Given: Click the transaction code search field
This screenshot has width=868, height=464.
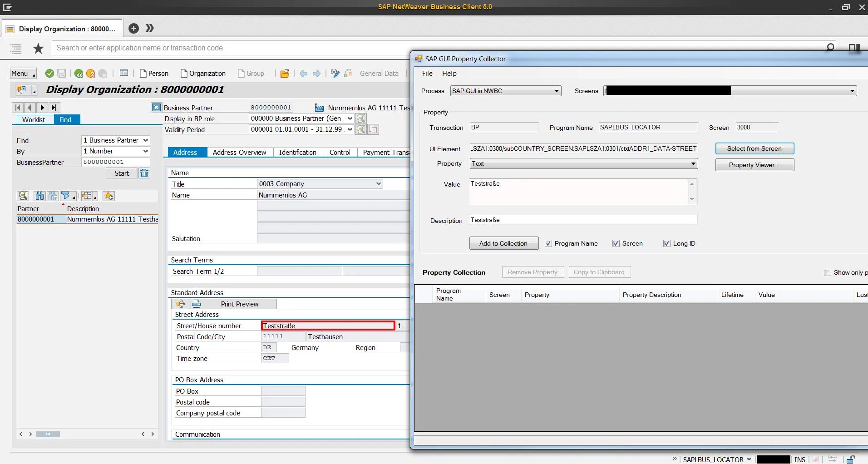Looking at the screenshot, I should (227, 48).
